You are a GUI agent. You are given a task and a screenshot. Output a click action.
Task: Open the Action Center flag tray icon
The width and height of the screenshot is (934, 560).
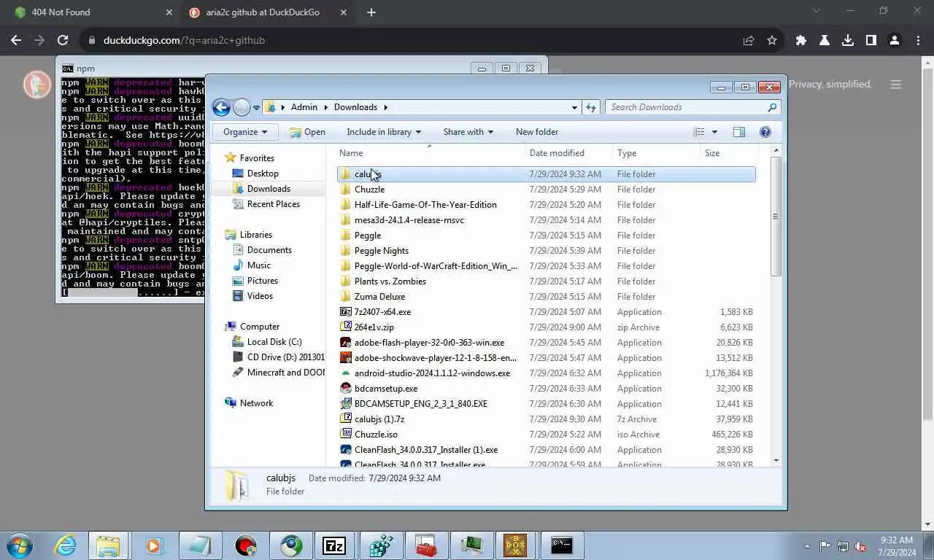coord(825,546)
